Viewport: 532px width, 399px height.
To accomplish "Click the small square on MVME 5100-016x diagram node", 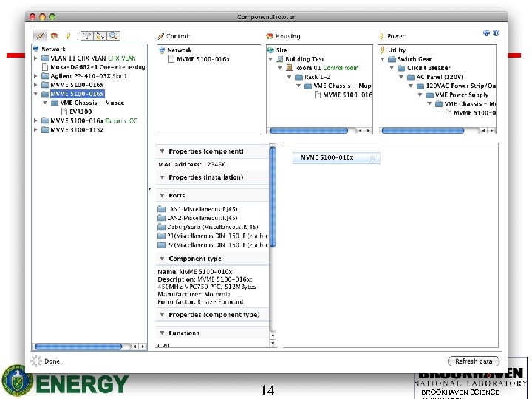I will coord(372,157).
